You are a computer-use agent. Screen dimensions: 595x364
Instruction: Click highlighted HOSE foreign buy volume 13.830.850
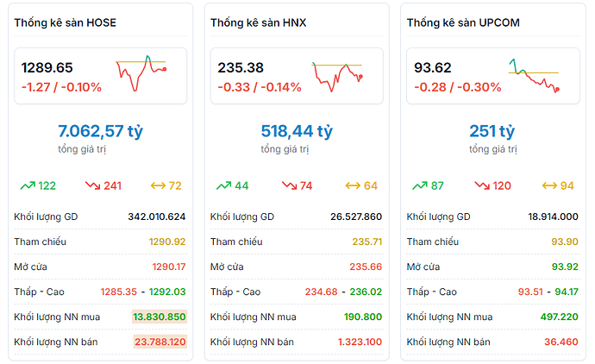(159, 317)
